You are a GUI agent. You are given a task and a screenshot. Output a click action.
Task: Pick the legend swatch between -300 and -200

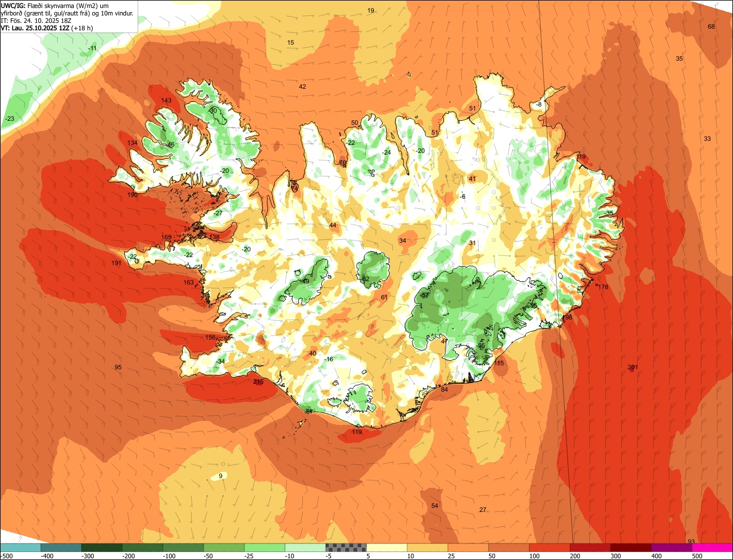102,547
